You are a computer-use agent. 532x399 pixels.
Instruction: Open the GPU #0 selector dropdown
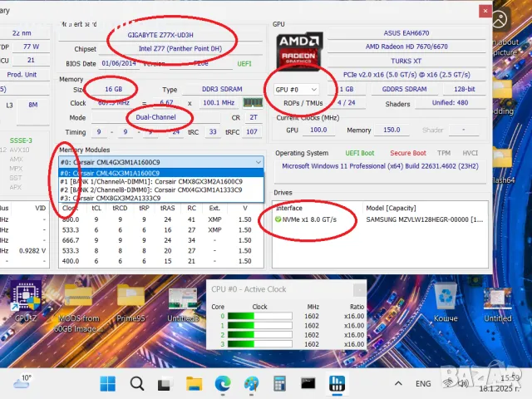pyautogui.click(x=296, y=90)
